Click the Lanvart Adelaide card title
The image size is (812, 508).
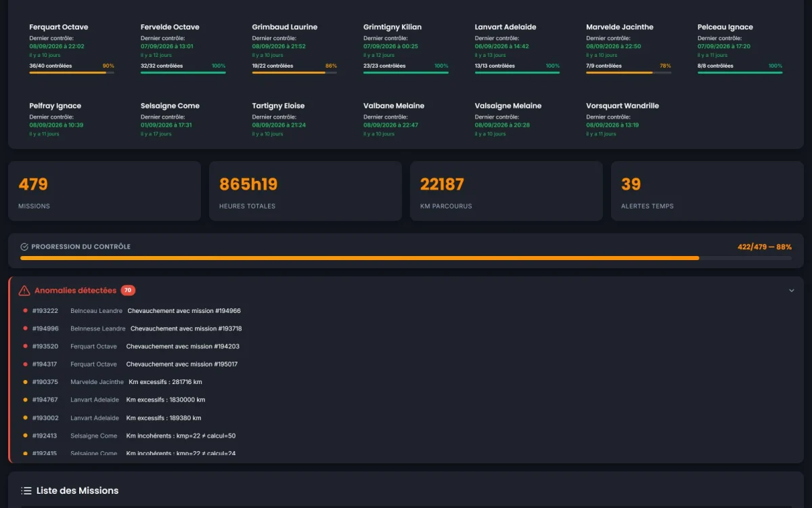[x=505, y=27]
